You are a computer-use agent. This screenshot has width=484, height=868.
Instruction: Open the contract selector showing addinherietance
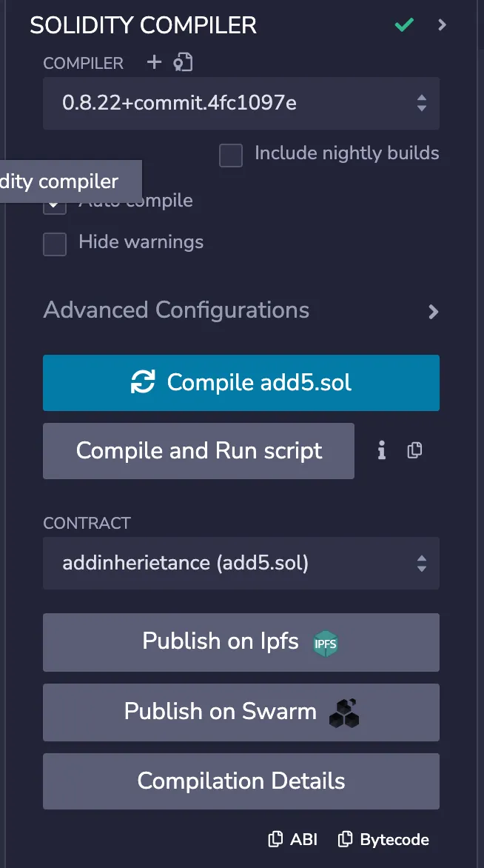coord(241,563)
